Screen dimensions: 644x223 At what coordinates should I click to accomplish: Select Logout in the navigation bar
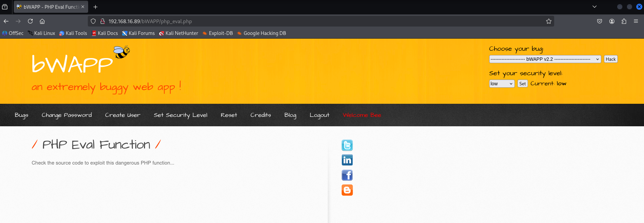click(x=320, y=115)
